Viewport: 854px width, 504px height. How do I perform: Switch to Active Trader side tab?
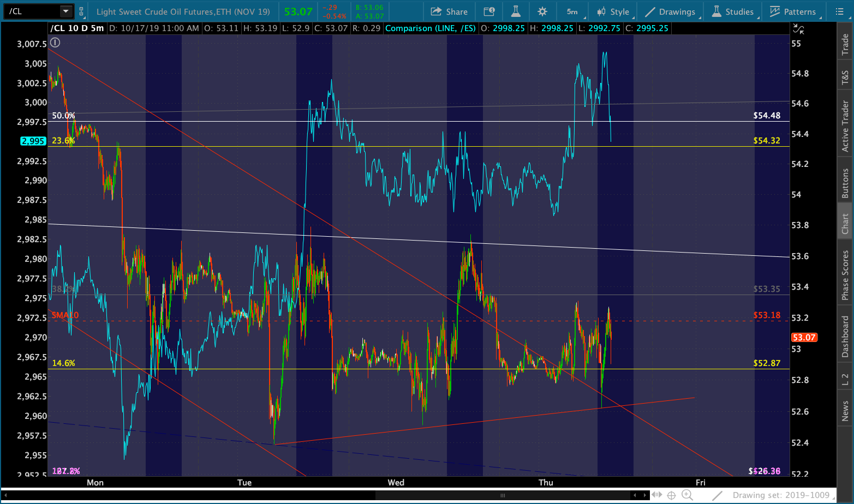tap(845, 126)
